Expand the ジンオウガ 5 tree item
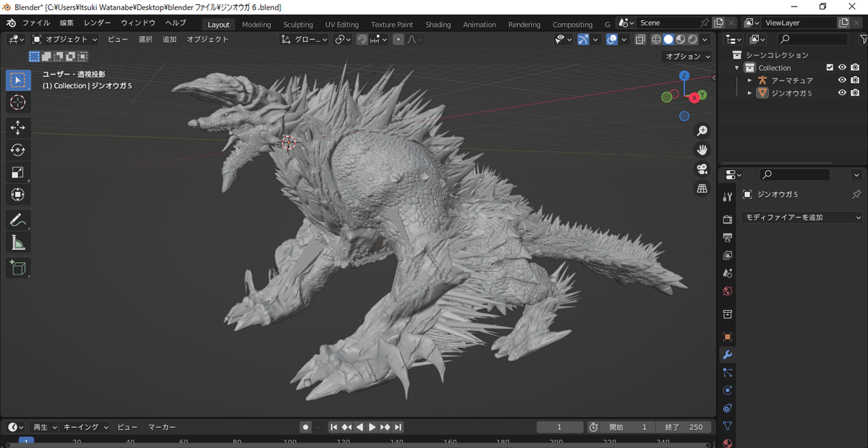 pyautogui.click(x=750, y=93)
